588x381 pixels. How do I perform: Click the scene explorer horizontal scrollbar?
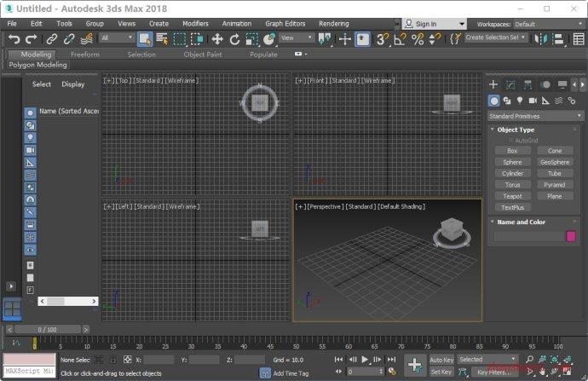pyautogui.click(x=68, y=301)
